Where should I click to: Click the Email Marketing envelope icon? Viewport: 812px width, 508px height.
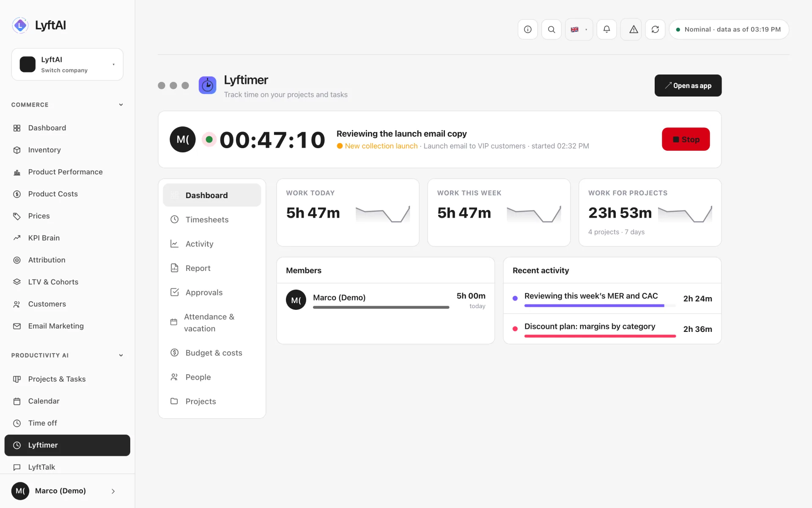point(17,326)
